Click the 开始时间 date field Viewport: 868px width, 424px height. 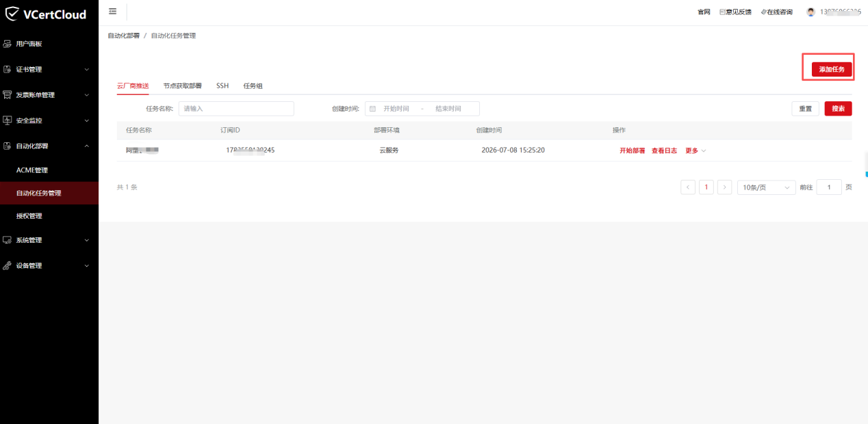396,109
